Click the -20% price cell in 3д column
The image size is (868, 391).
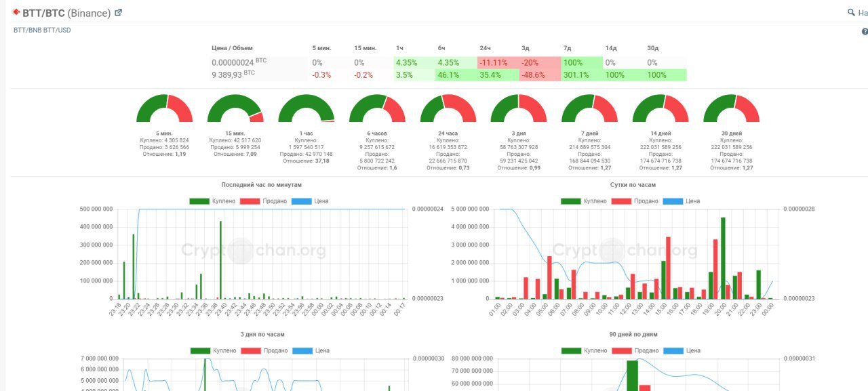click(x=540, y=62)
